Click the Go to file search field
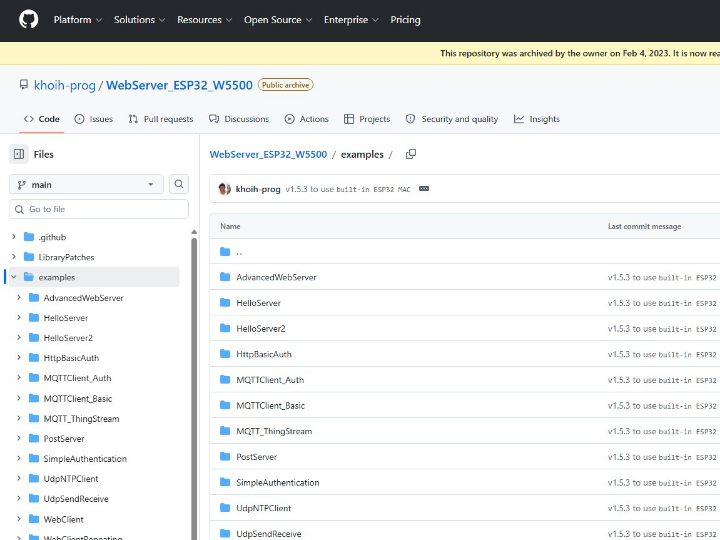This screenshot has height=540, width=720. tap(100, 209)
